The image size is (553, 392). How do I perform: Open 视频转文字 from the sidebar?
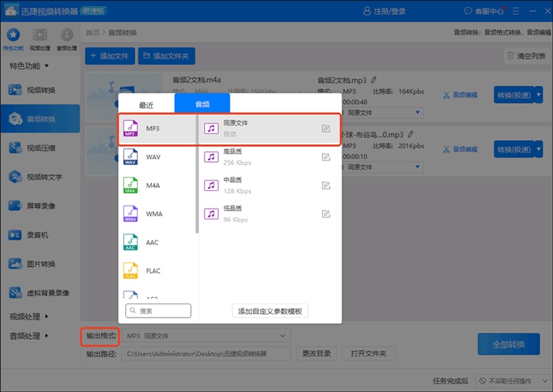41,177
